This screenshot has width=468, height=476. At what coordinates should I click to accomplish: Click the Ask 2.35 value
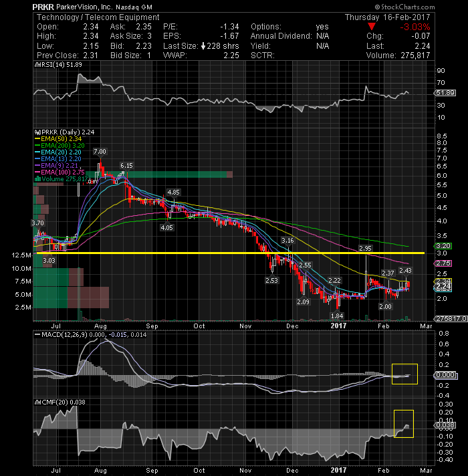pos(144,27)
